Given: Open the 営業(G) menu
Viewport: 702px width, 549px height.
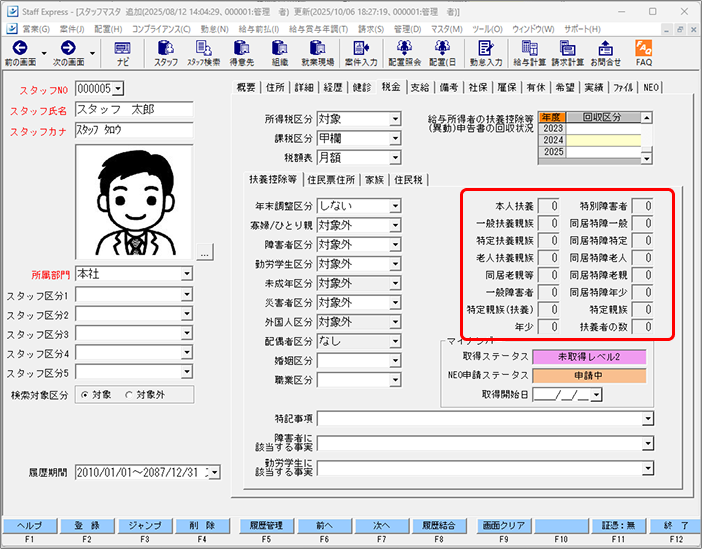Looking at the screenshot, I should [36, 29].
